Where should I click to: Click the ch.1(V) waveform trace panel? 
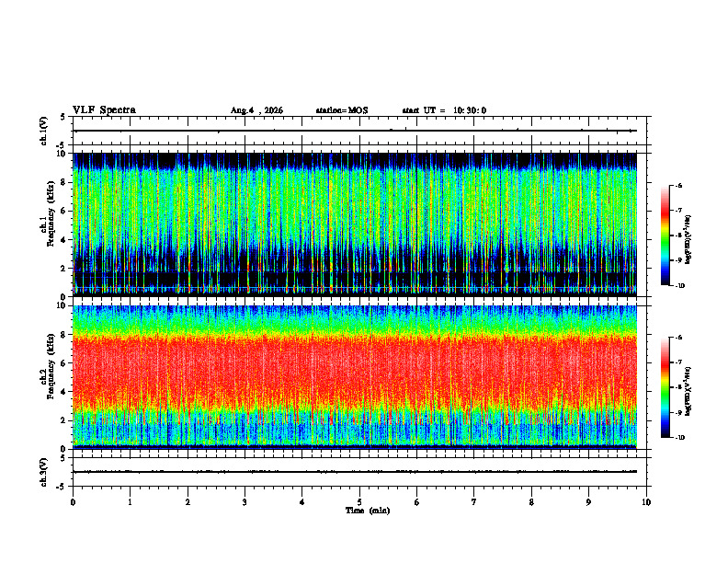pyautogui.click(x=359, y=131)
